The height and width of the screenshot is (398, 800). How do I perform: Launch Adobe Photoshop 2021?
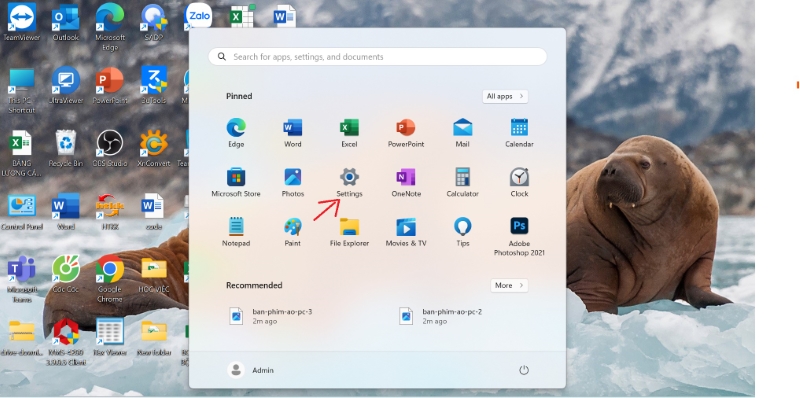pos(519,236)
